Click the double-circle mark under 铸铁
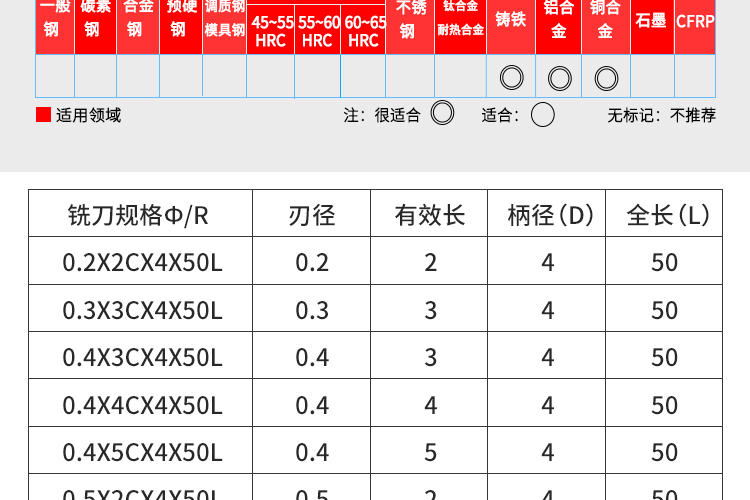Screen dimensions: 750x500 point(512,77)
